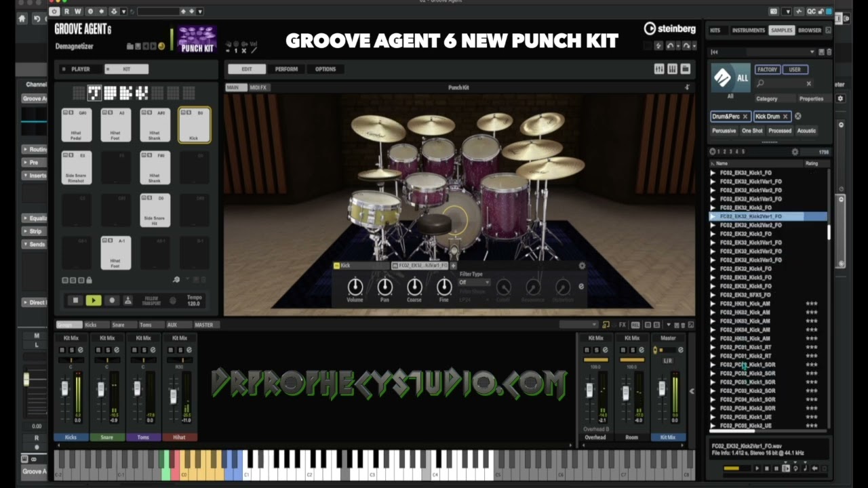Select the MIDI FX subtab
The image size is (868, 488).
258,87
